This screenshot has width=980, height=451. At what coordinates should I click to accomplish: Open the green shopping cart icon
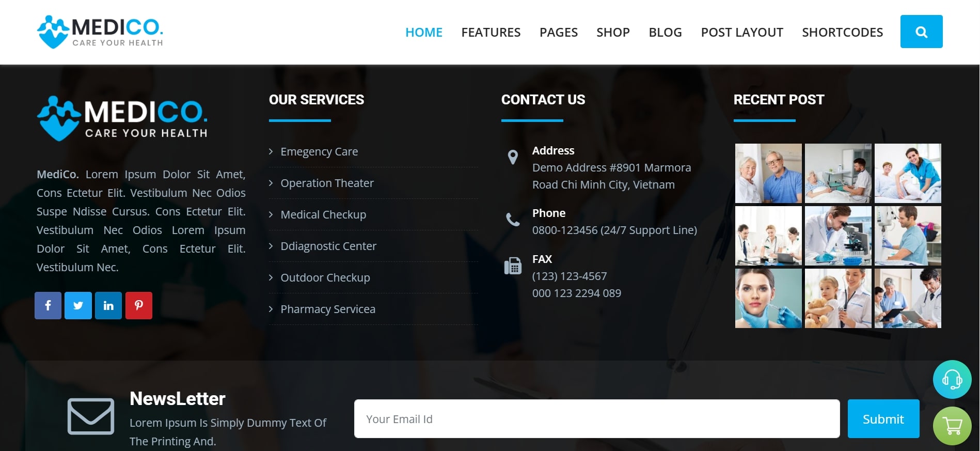click(x=952, y=426)
